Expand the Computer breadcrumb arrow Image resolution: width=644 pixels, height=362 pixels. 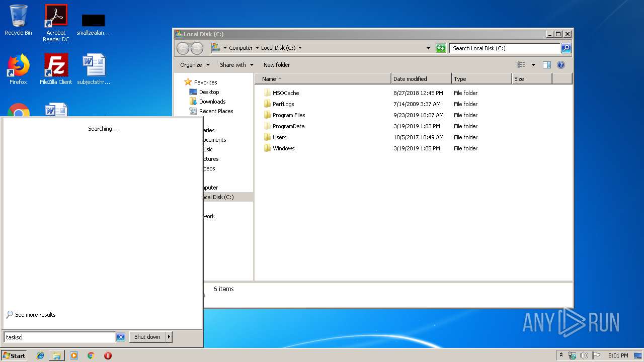point(257,48)
